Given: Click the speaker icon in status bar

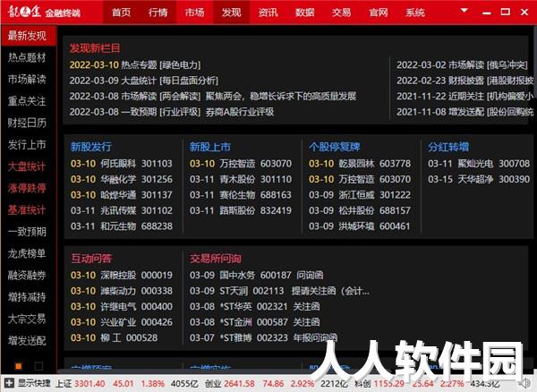Looking at the screenshot, I should pos(524,384).
